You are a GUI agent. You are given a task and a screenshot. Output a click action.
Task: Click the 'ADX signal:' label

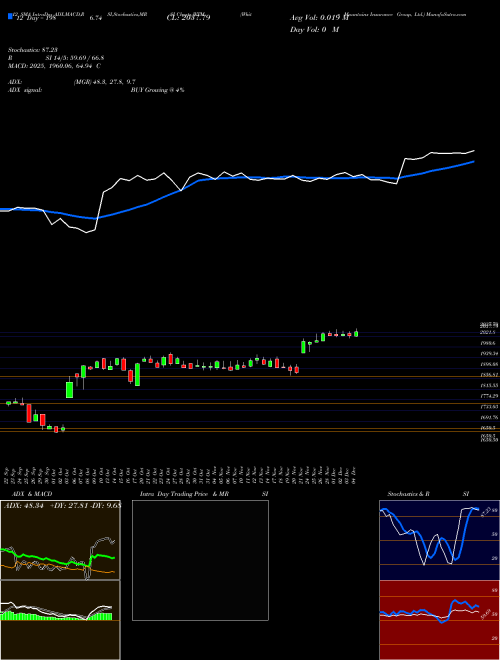point(25,90)
